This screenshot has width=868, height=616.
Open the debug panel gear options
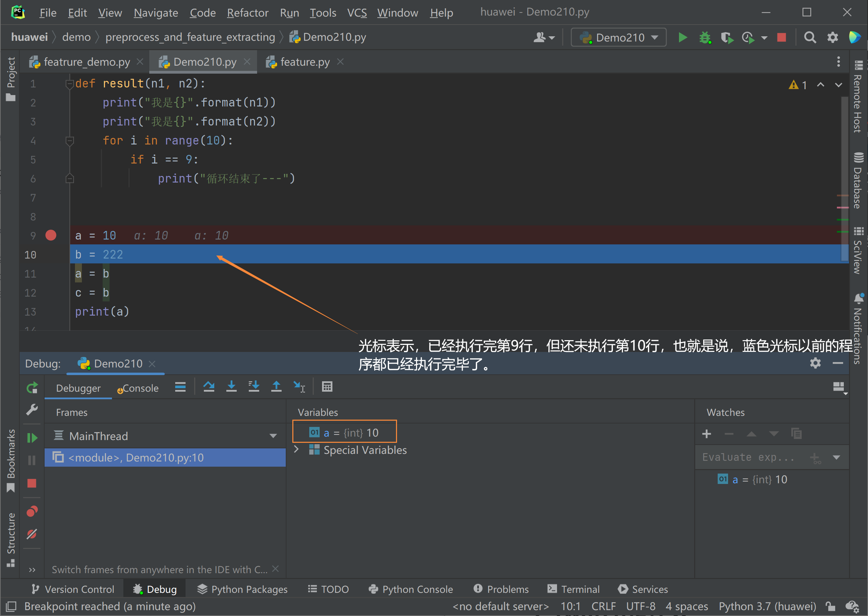pyautogui.click(x=815, y=363)
